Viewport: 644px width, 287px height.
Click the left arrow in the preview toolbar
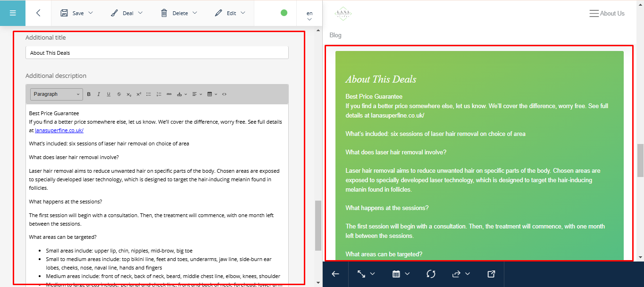coord(335,274)
